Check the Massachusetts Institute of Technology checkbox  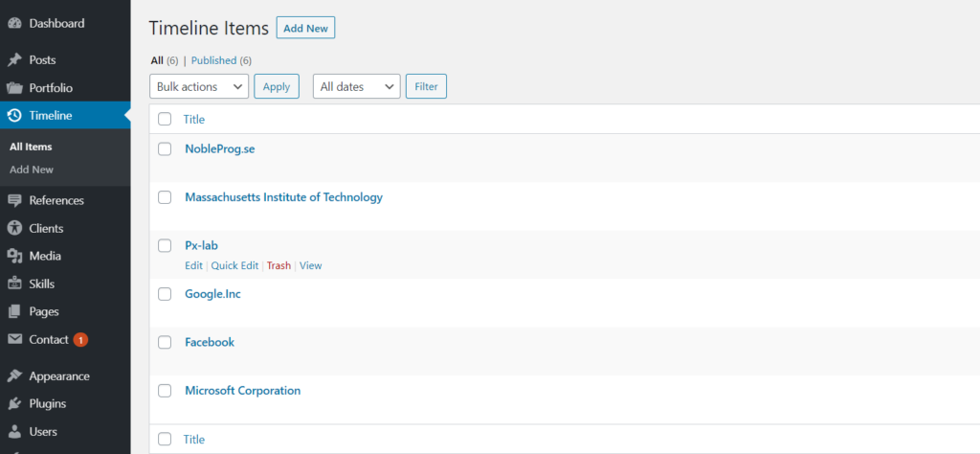[165, 197]
